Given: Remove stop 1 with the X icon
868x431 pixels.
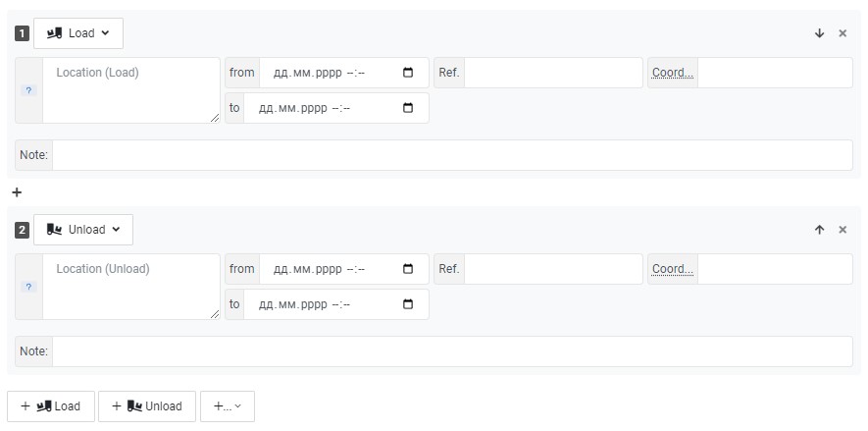Looking at the screenshot, I should coord(842,33).
